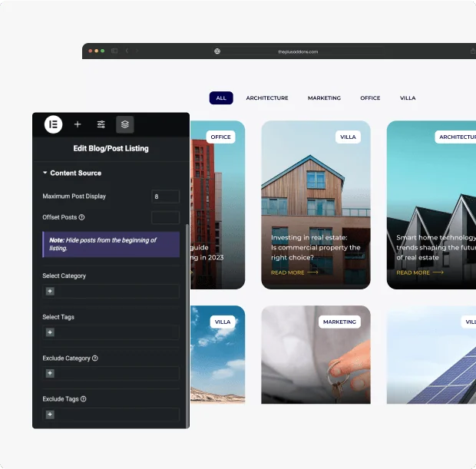The width and height of the screenshot is (476, 469).
Task: Click the globe icon in address bar
Action: (217, 51)
